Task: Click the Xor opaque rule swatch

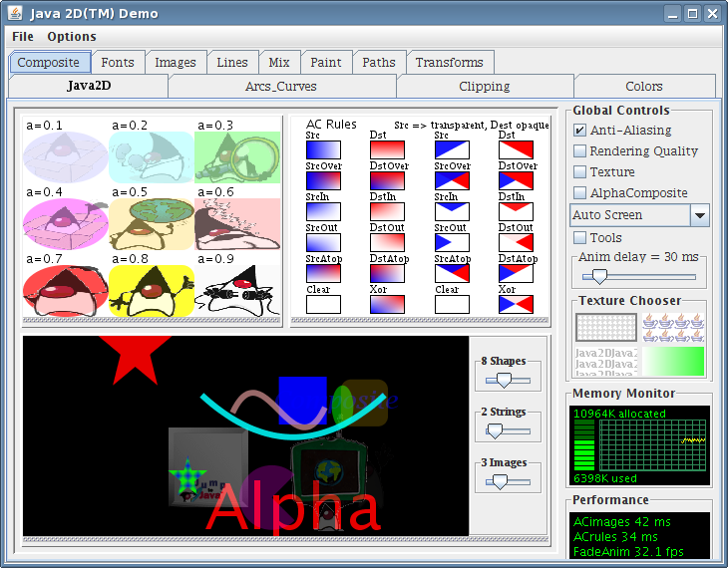Action: (515, 304)
